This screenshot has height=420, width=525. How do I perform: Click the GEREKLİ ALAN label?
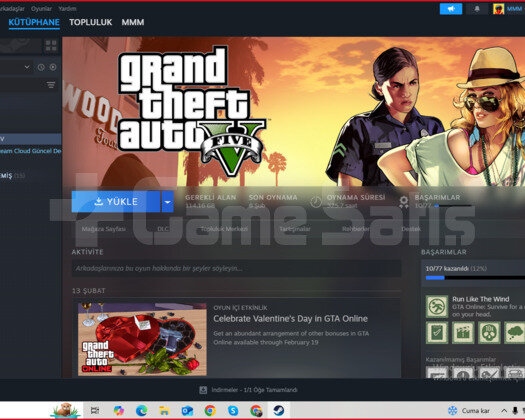[x=211, y=198]
